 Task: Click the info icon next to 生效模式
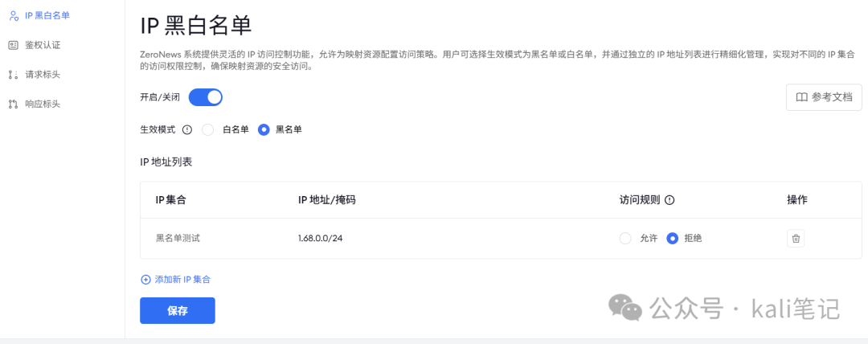[x=187, y=129]
